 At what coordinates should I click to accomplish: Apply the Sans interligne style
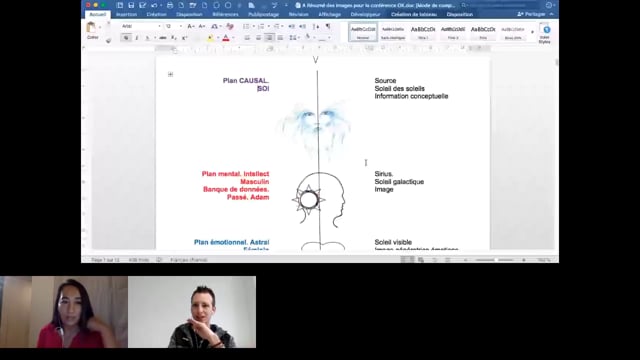click(393, 32)
